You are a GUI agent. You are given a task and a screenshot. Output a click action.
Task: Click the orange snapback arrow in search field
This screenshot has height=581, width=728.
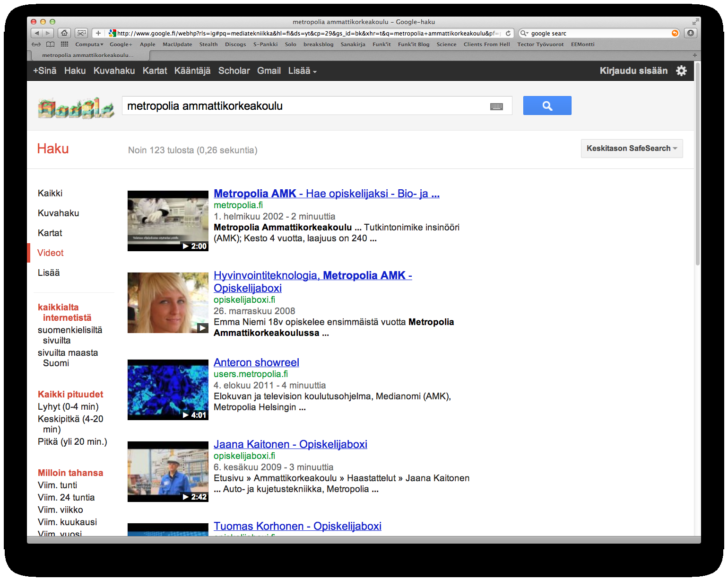pyautogui.click(x=675, y=33)
